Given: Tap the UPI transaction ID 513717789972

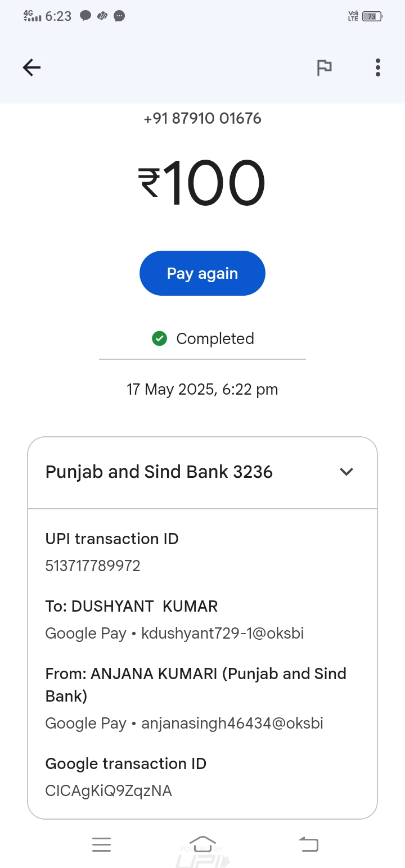Looking at the screenshot, I should (x=93, y=566).
